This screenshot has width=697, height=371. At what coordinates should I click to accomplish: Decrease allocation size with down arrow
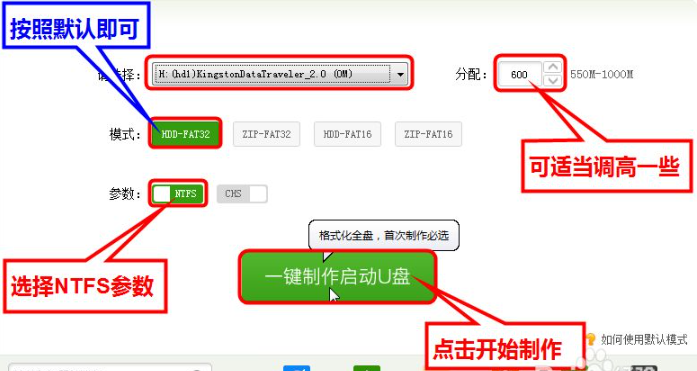coord(553,80)
